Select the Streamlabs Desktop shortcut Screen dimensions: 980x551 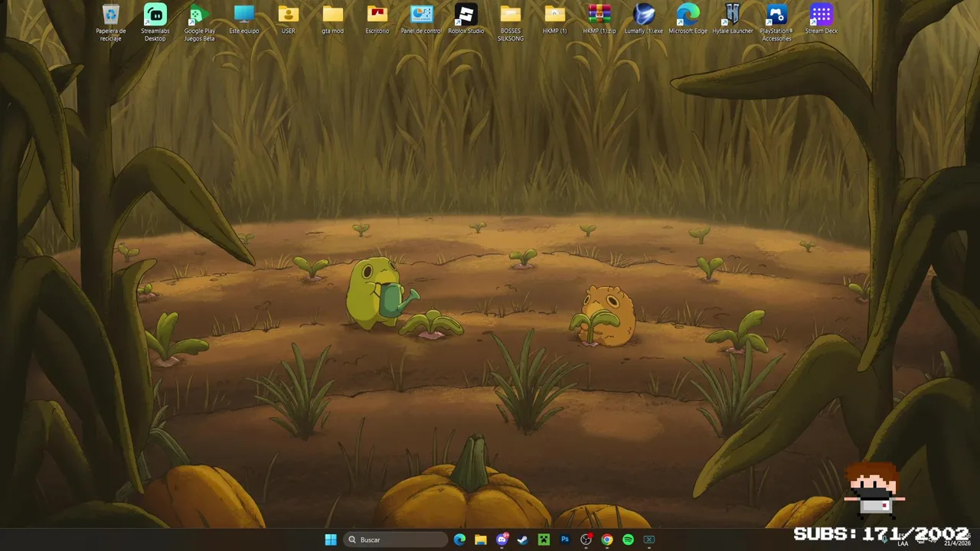coord(155,21)
